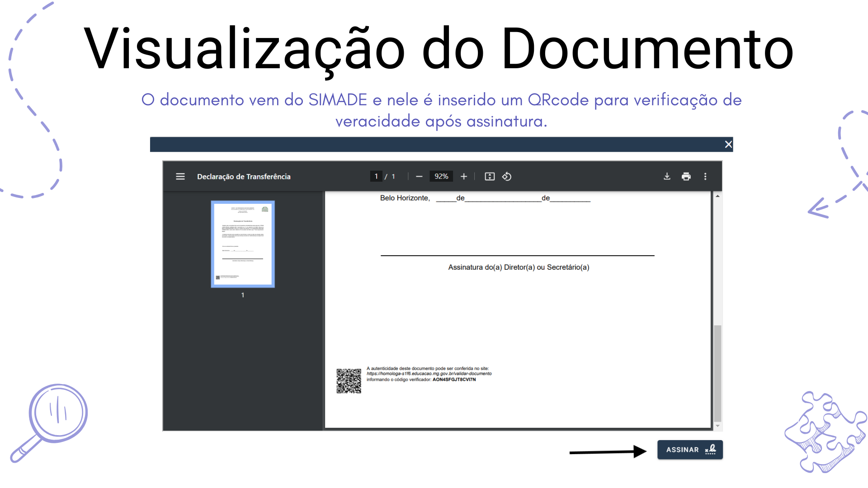
Task: Toggle the PDF sidebar hamburger menu
Action: click(180, 177)
